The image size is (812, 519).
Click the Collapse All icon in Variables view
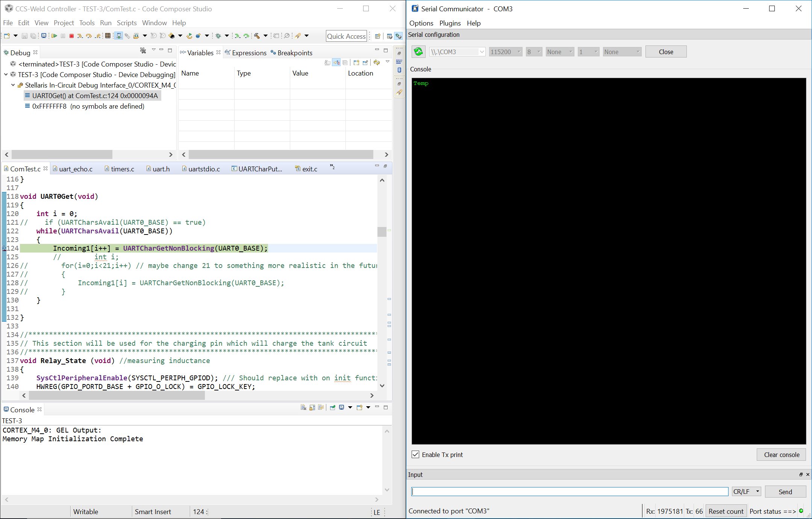pos(345,63)
